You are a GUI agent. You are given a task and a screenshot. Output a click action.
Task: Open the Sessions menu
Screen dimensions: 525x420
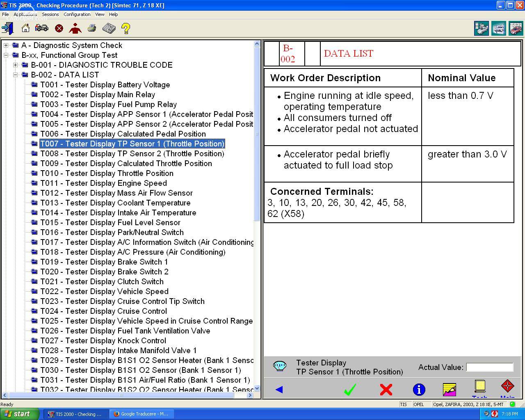[50, 14]
